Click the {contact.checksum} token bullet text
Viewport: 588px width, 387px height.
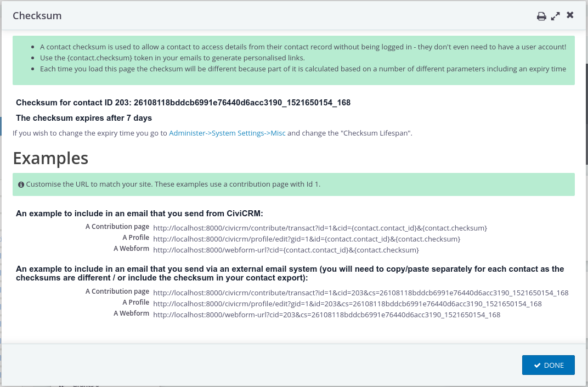tap(172, 58)
